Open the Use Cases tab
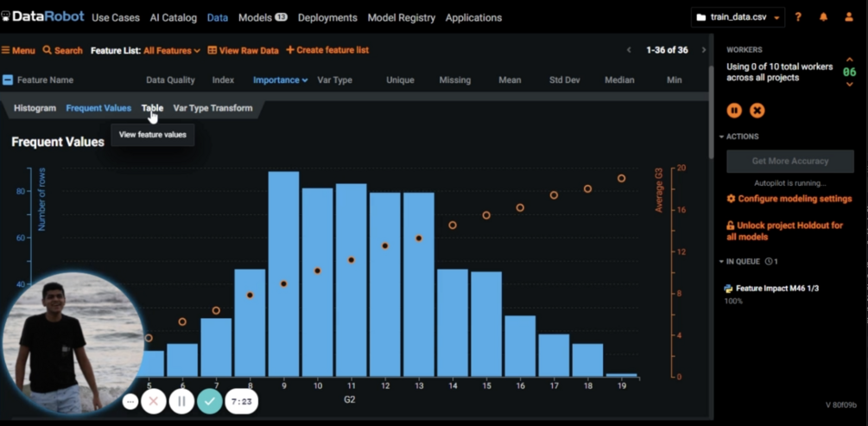This screenshot has width=868, height=426. [116, 18]
